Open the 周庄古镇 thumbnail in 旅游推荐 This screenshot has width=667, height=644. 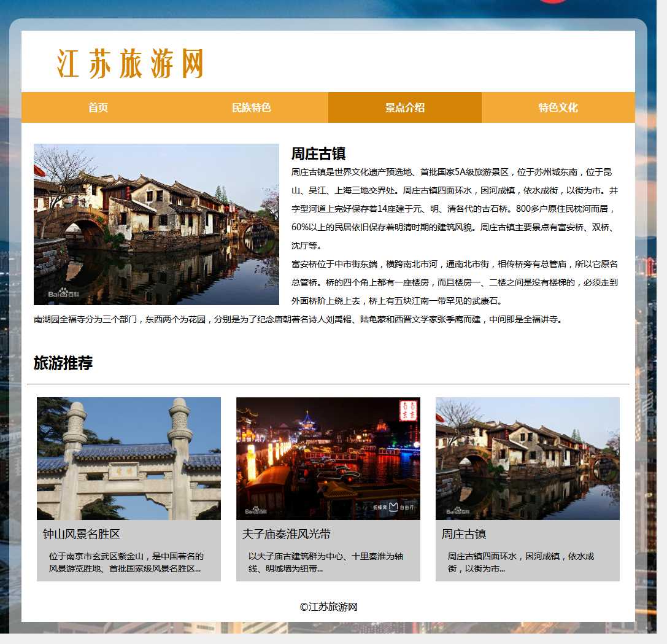click(528, 459)
